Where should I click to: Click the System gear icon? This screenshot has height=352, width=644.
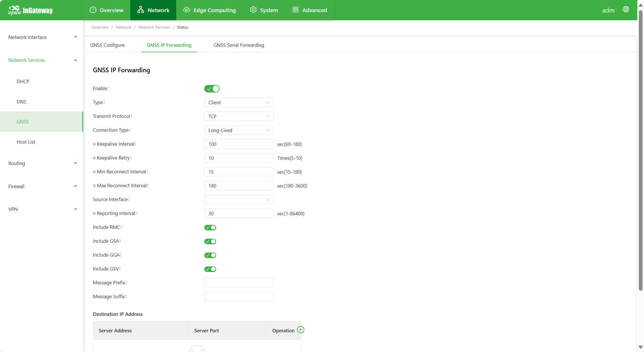pyautogui.click(x=253, y=10)
